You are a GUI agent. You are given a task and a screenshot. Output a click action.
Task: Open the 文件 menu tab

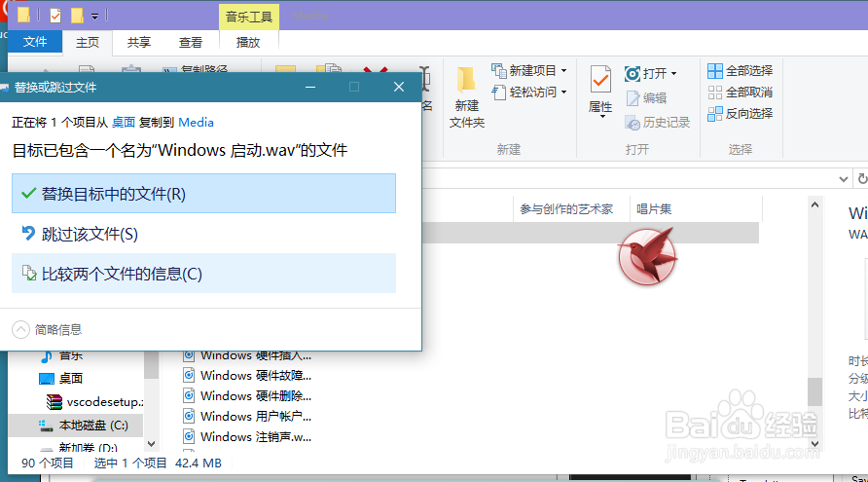(35, 42)
